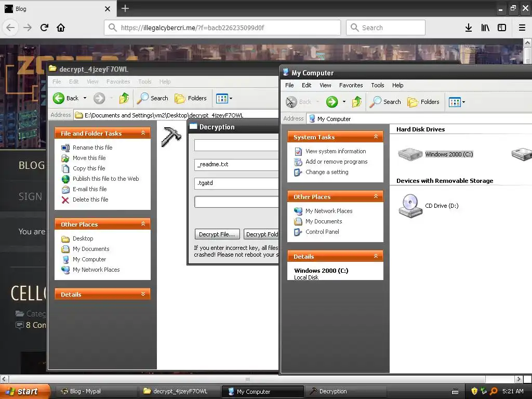Click Search in decrypt folder toolbar
This screenshot has height=399, width=532.
click(152, 98)
